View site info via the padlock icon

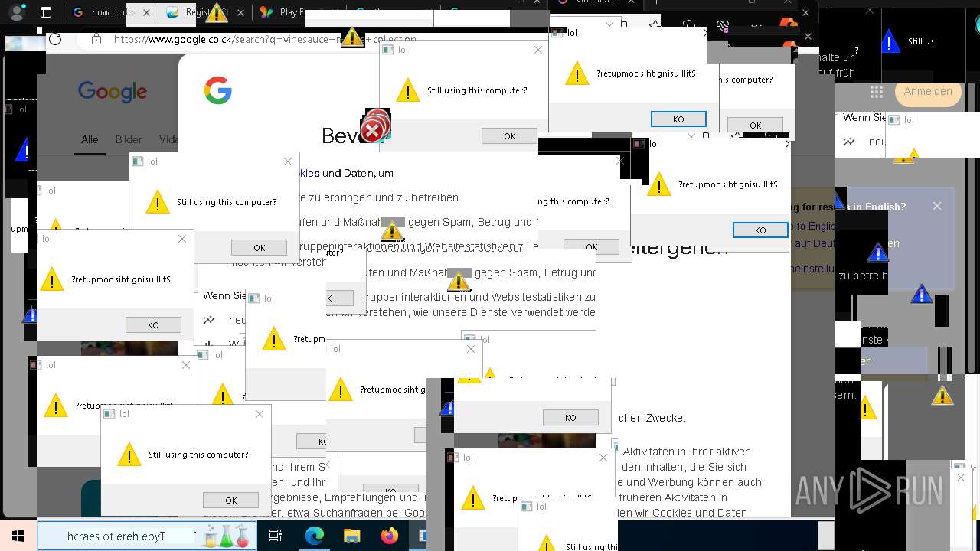point(96,39)
